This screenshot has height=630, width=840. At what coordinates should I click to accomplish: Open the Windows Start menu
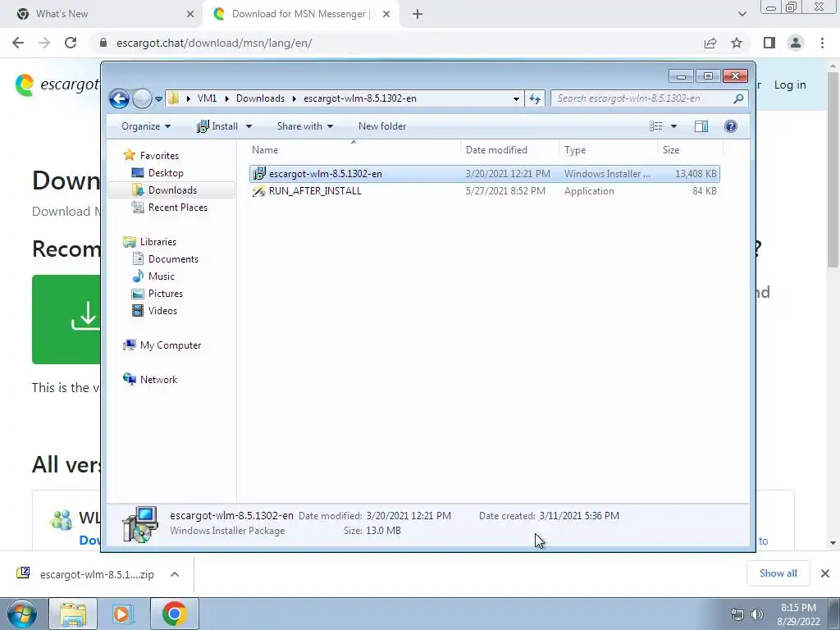coord(22,614)
